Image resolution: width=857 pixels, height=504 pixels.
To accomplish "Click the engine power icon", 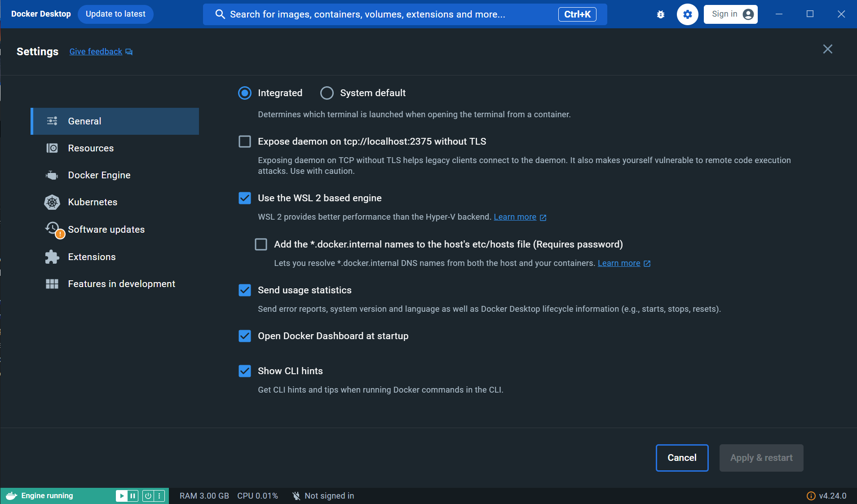I will pos(148,496).
